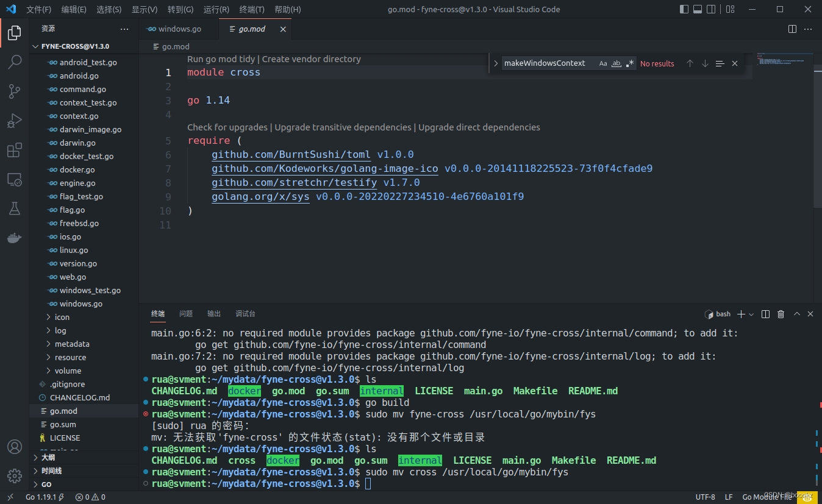The height and width of the screenshot is (504, 822).
Task: Click errors and warnings status indicator
Action: 90,497
